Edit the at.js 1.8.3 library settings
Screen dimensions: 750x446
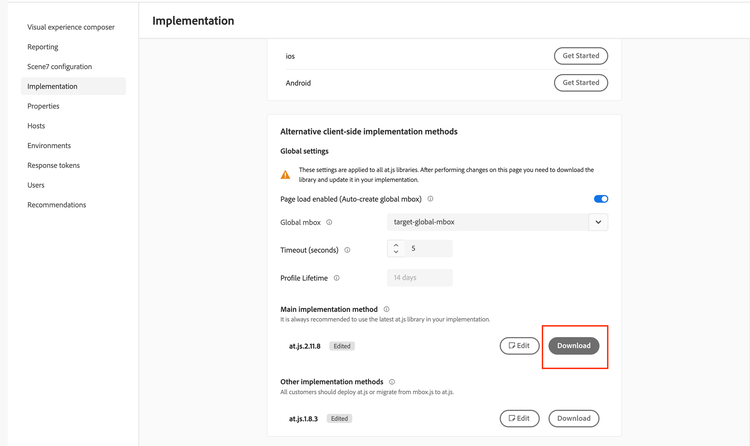point(519,418)
